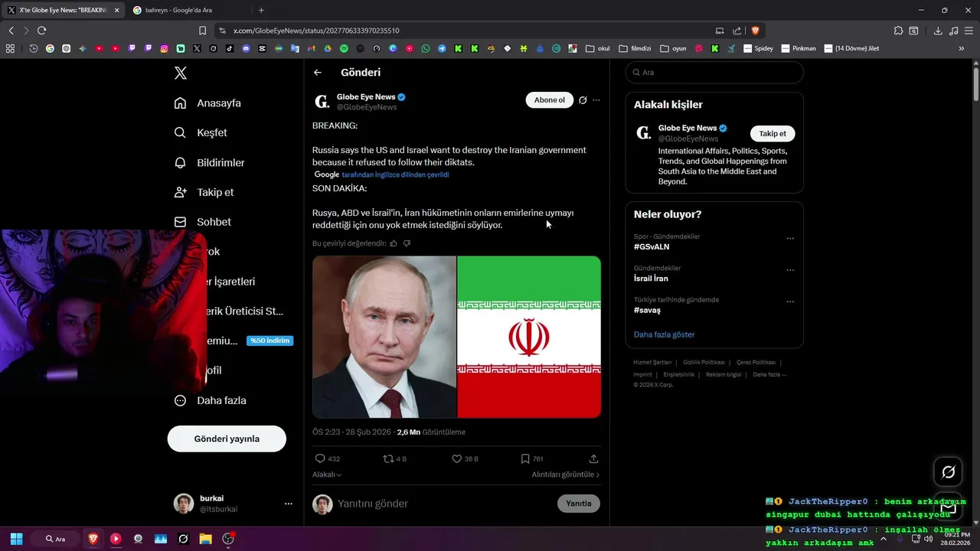Open the browser extensions puzzle icon
This screenshot has width=980, height=551.
coord(898,31)
